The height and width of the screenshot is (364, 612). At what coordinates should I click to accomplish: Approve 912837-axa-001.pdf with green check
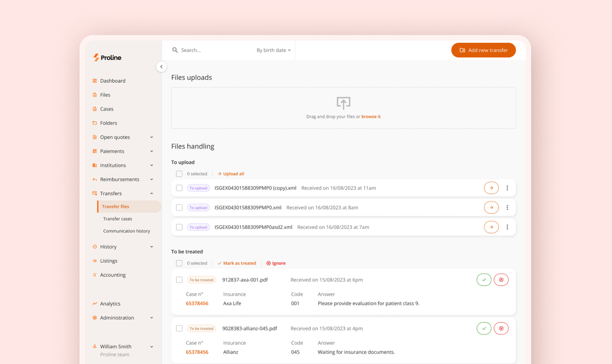pos(484,279)
